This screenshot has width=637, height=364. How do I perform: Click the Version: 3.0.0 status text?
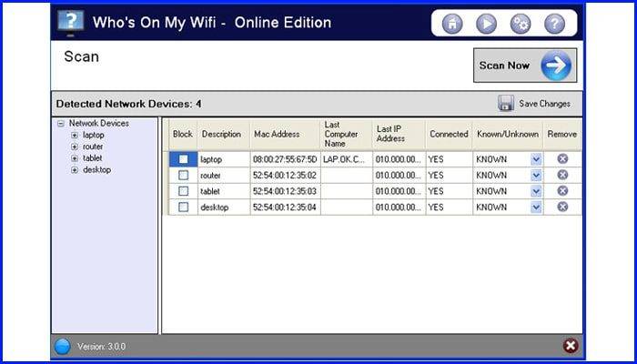[x=102, y=347]
